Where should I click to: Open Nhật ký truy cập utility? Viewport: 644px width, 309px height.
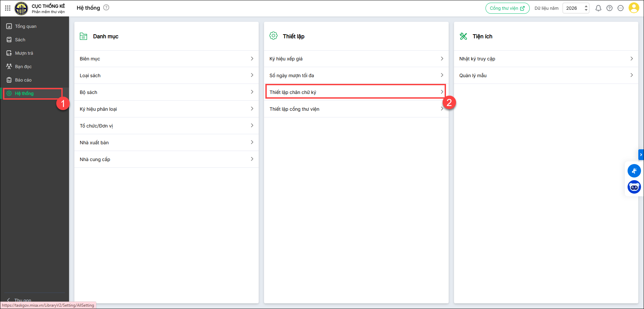point(546,59)
